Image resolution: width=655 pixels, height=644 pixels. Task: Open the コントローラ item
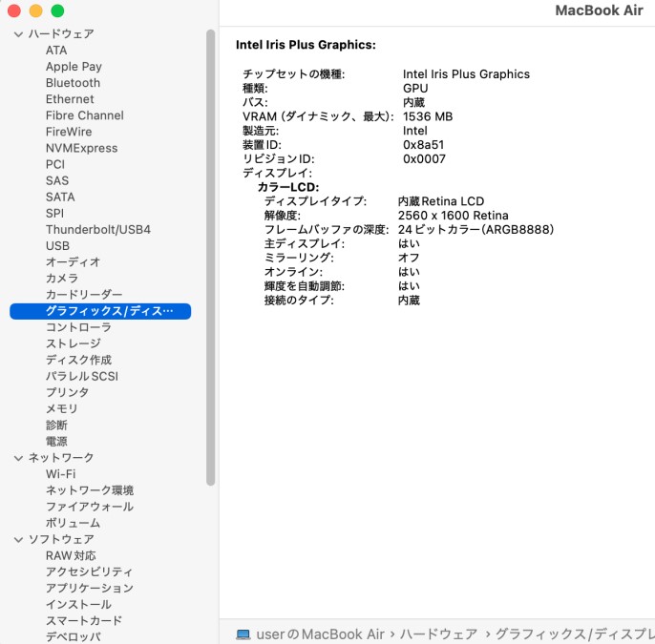point(78,327)
